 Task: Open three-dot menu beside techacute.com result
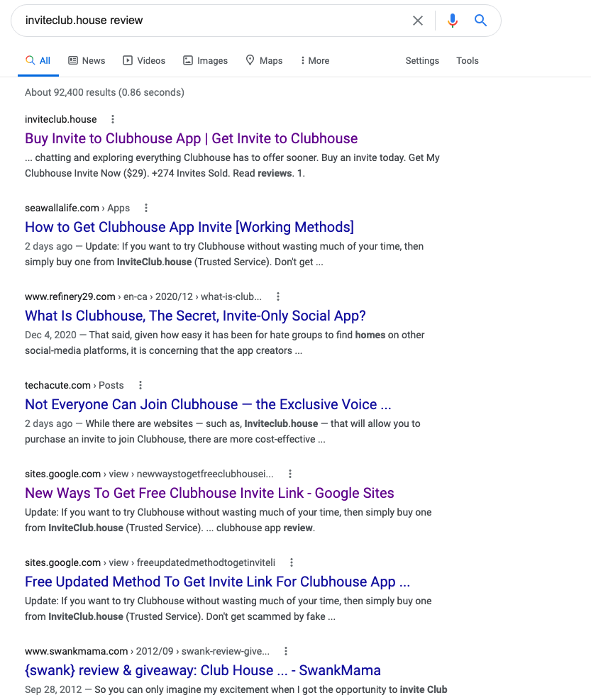click(140, 385)
